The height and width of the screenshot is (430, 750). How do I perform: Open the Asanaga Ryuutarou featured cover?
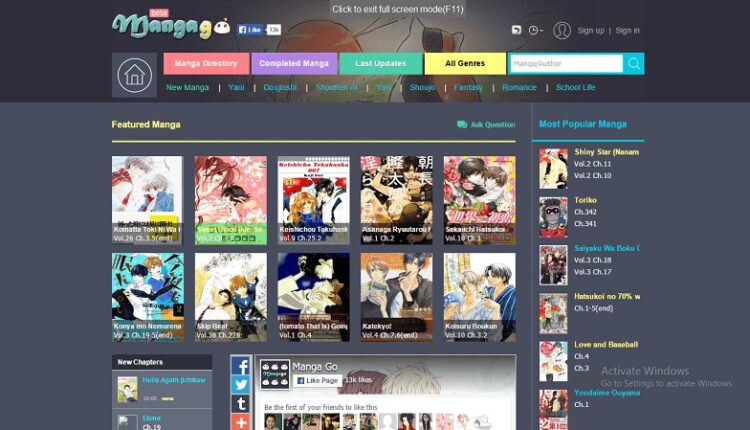[x=397, y=200]
